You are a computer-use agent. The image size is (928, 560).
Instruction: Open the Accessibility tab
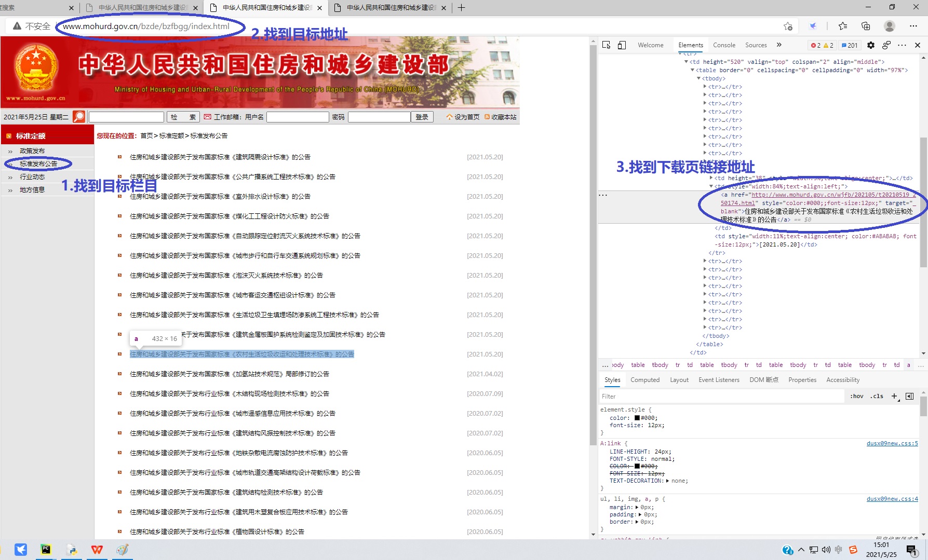point(843,380)
